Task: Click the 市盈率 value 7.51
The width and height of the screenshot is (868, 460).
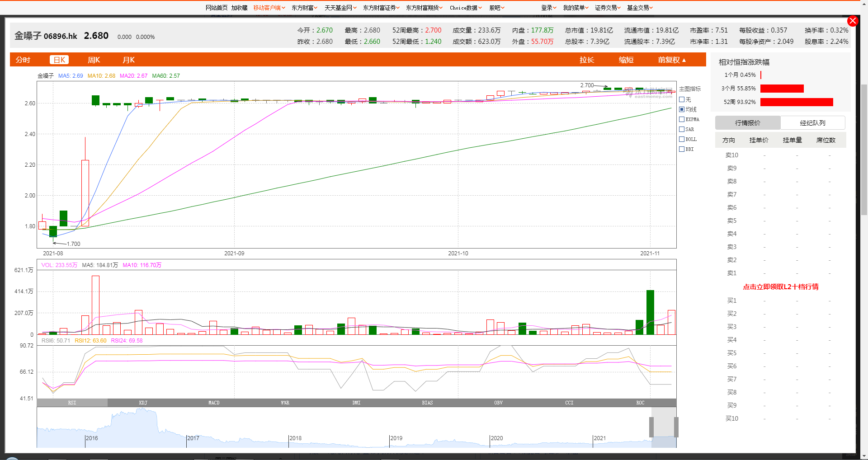Action: coord(722,30)
